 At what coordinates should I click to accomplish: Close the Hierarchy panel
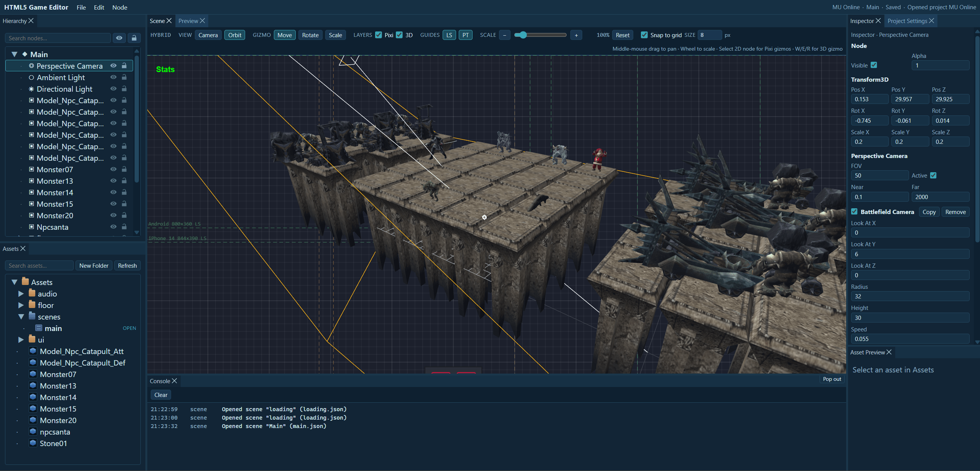(31, 21)
